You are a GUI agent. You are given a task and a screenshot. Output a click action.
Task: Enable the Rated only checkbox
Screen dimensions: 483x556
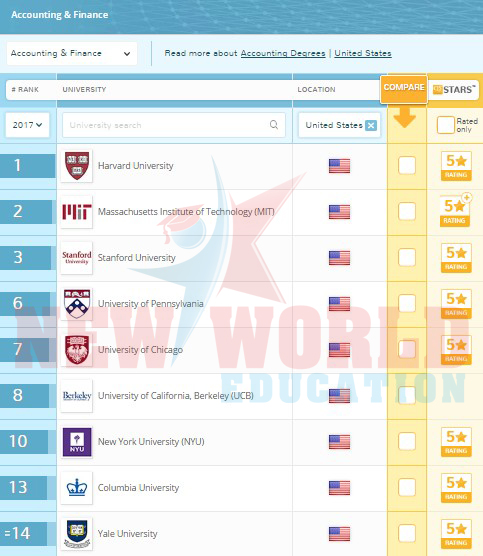[x=446, y=125]
